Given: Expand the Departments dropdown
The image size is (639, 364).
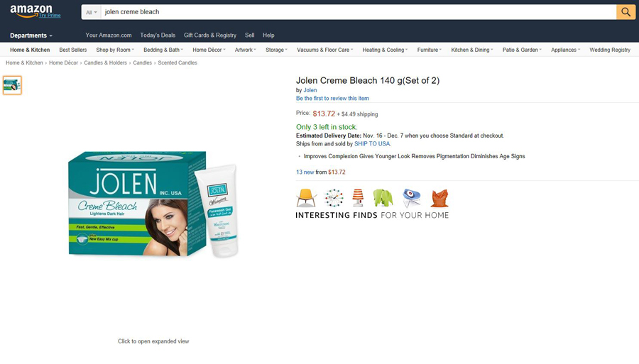Looking at the screenshot, I should coord(31,35).
